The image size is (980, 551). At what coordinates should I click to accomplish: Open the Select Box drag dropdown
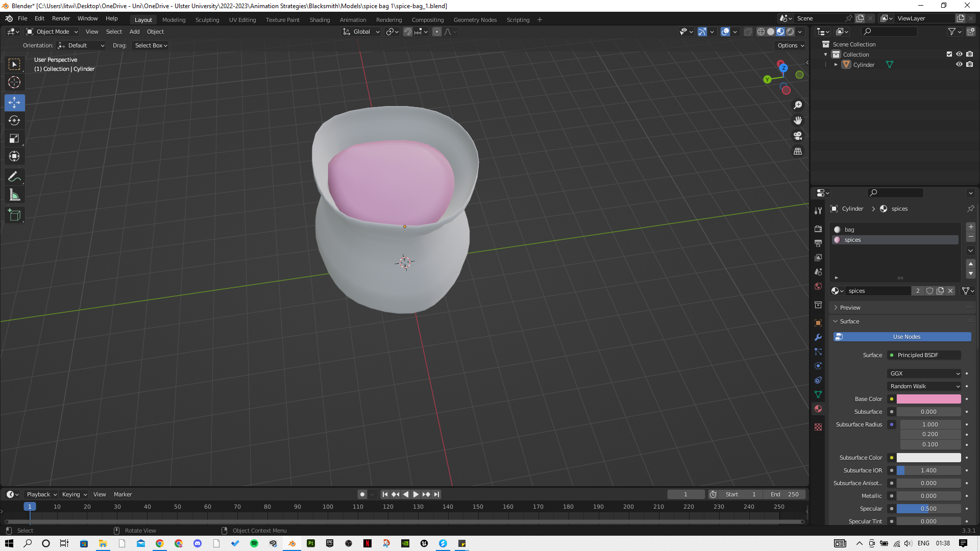[x=151, y=45]
